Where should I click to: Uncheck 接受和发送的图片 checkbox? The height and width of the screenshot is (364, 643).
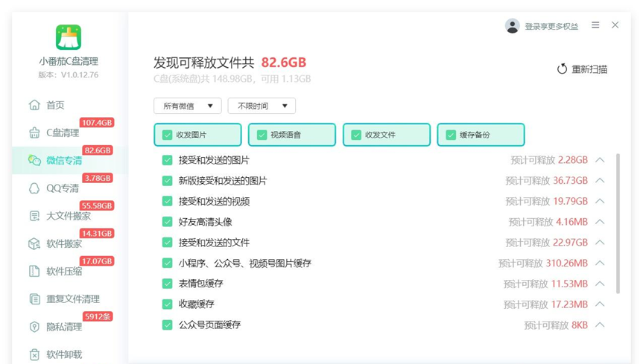168,160
